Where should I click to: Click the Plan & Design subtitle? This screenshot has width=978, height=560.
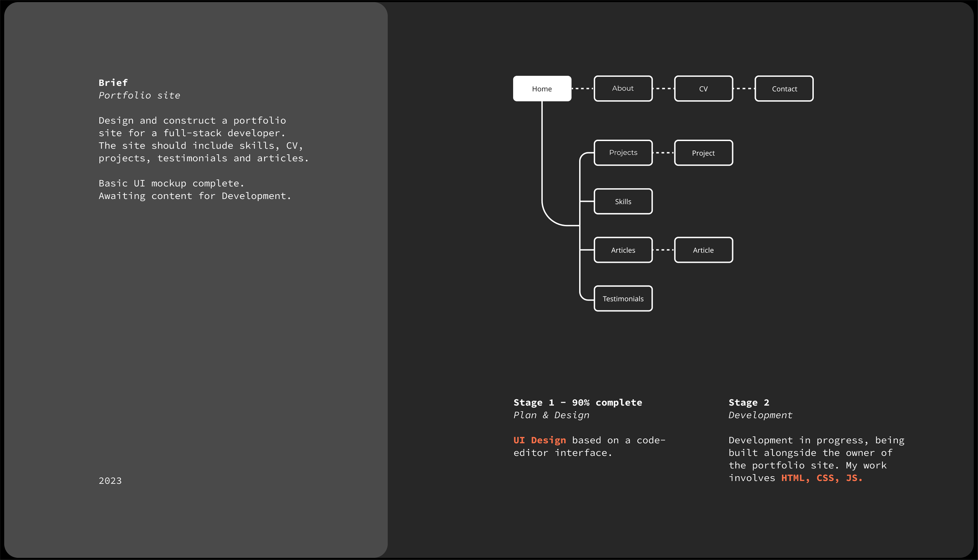point(551,415)
